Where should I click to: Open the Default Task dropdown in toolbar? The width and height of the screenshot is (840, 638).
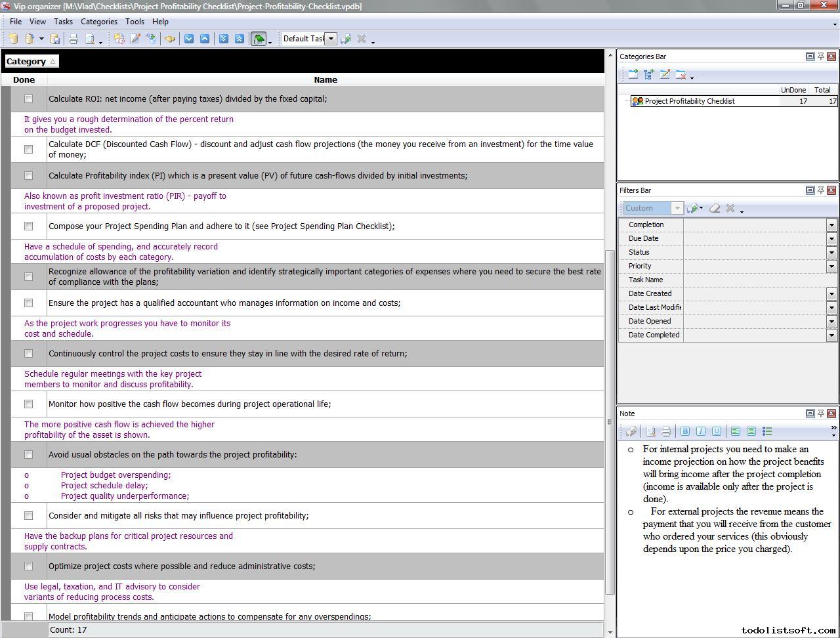pos(331,39)
